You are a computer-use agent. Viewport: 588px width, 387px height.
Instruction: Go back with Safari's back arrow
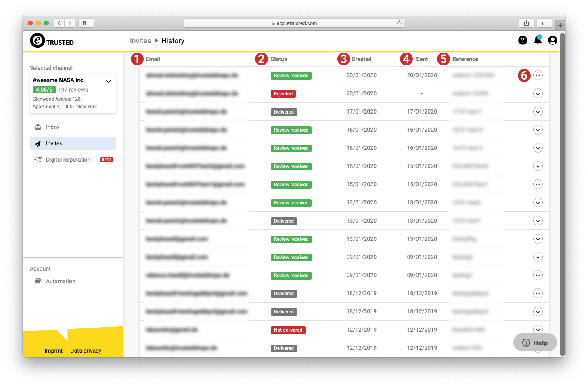point(59,23)
